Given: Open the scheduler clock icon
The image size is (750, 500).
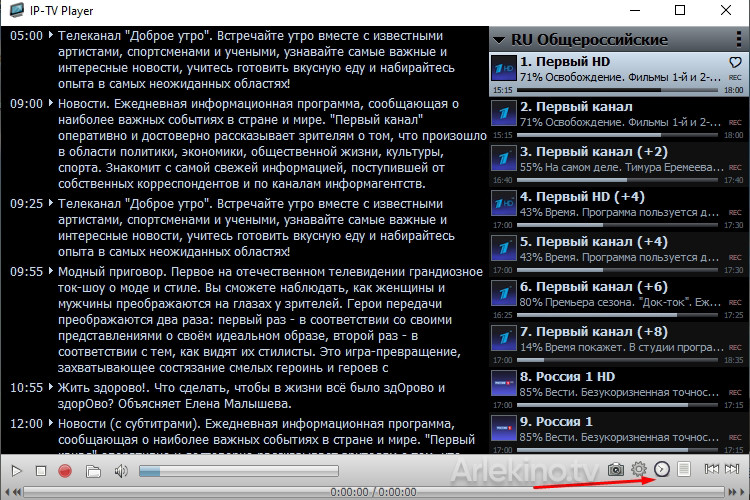Looking at the screenshot, I should pos(662,469).
